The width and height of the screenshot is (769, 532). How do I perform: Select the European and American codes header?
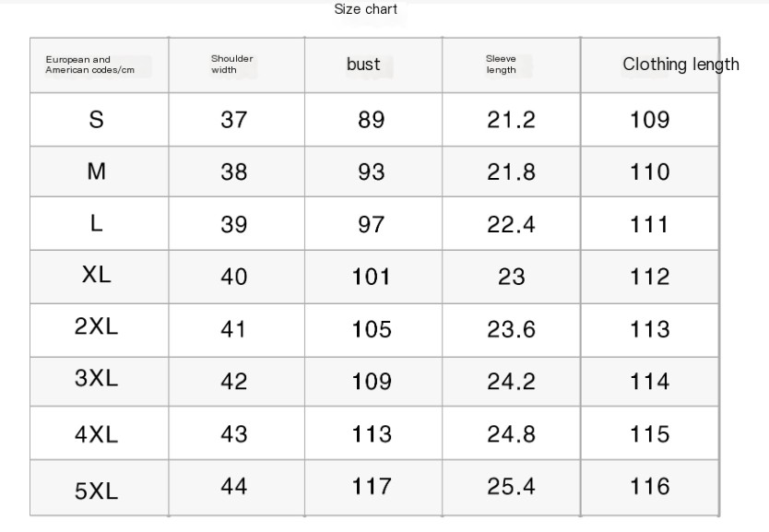89,65
